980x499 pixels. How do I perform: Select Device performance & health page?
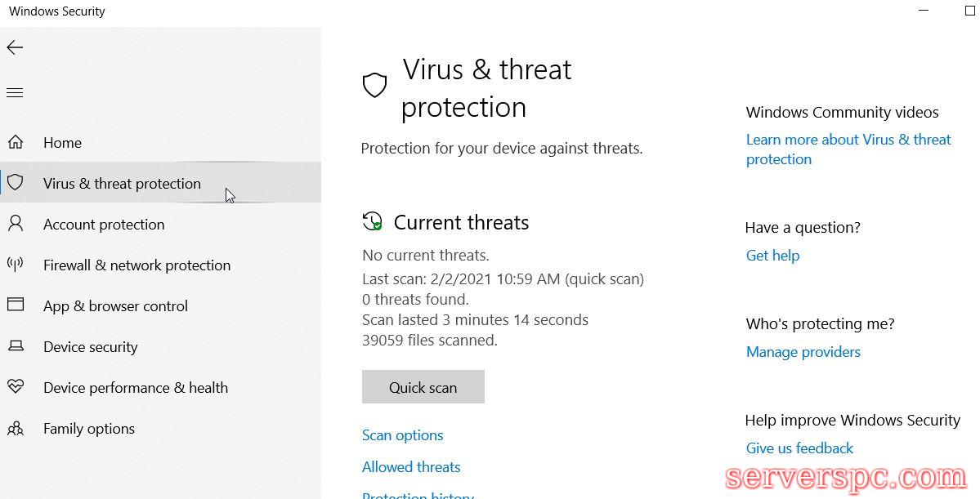tap(136, 388)
